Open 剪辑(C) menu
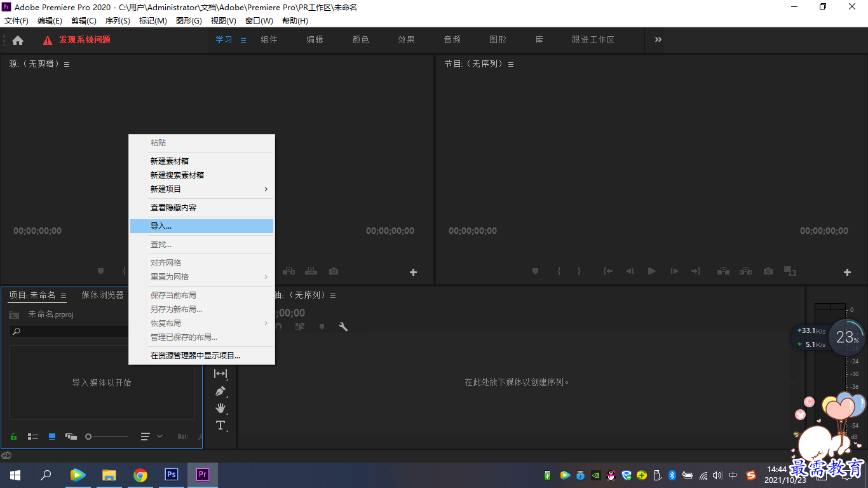Screen dimensions: 868x488 coord(84,21)
